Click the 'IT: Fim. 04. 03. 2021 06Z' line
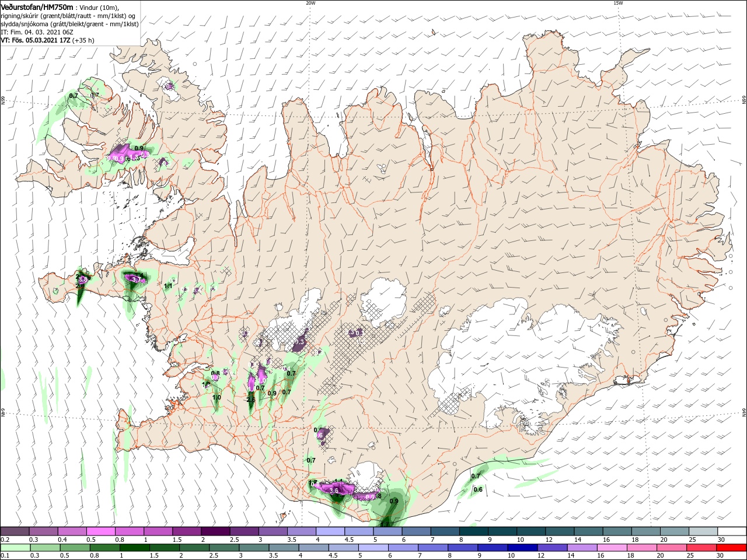747x560 pixels. [37, 32]
